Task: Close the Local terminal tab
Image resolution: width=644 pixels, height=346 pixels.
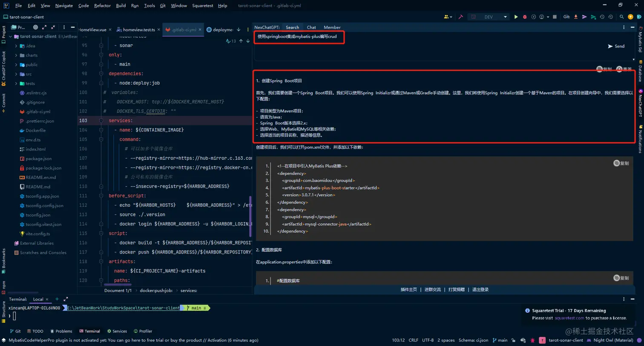Action: [x=46, y=299]
